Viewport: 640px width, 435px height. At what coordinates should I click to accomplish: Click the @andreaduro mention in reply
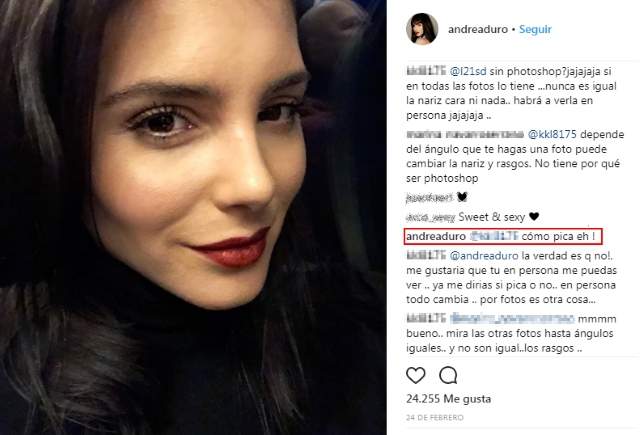click(484, 256)
